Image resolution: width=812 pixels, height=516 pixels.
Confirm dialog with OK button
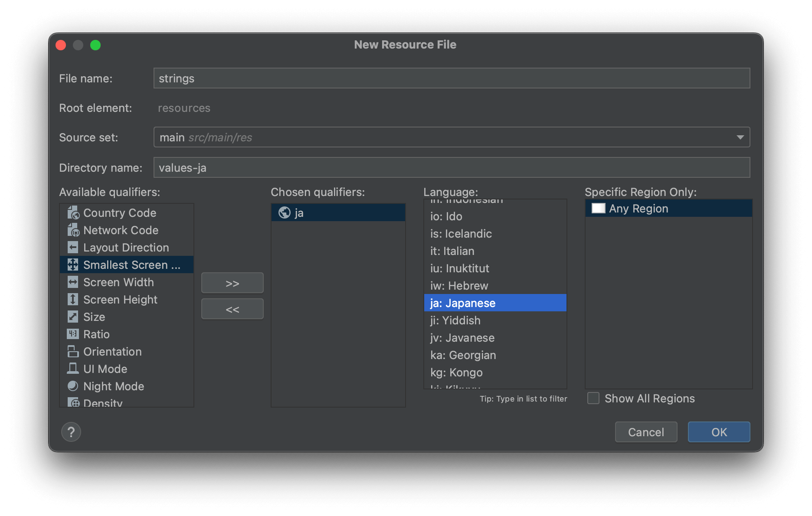tap(719, 432)
